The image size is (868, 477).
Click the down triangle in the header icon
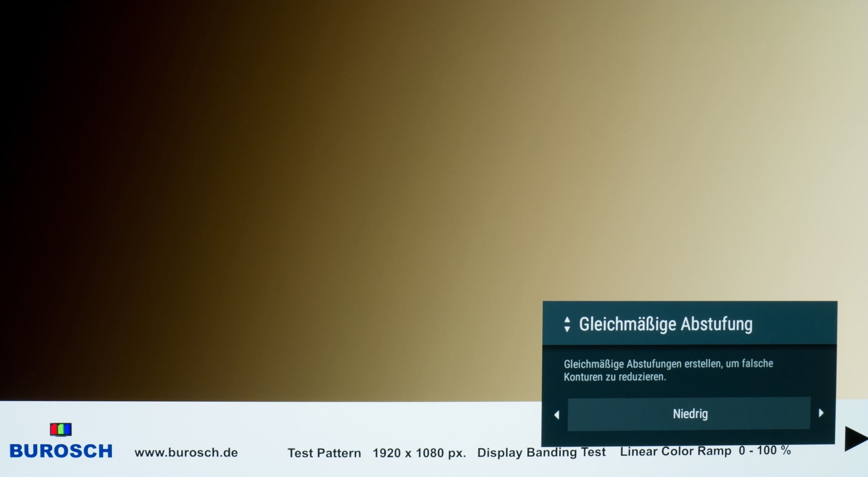coord(567,329)
